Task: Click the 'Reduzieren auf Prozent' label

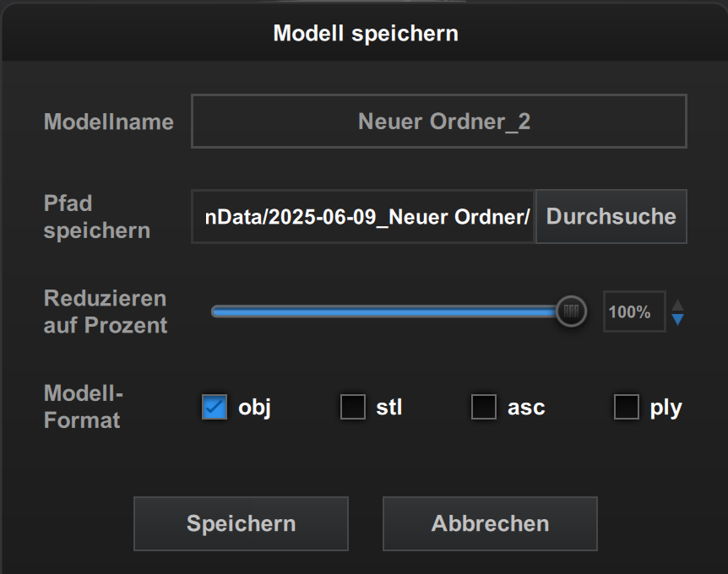Action: 106,311
